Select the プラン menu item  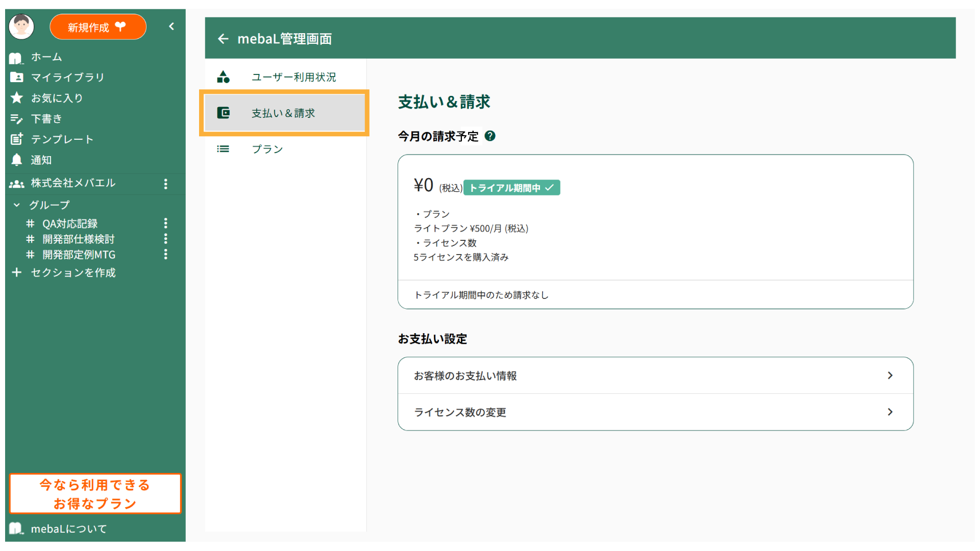pyautogui.click(x=267, y=149)
